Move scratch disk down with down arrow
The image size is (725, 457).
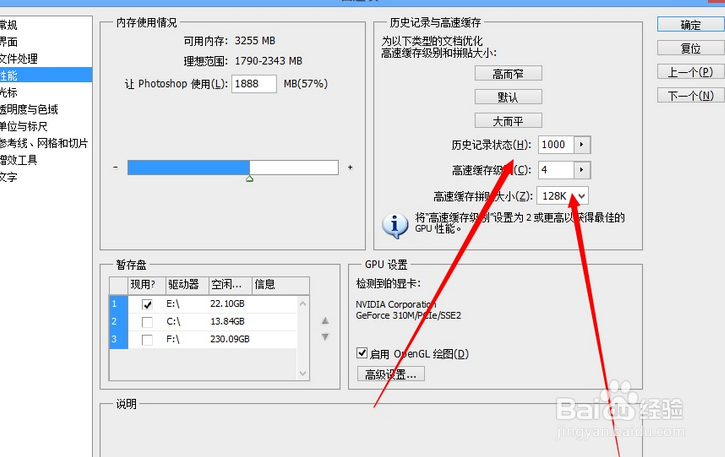(x=325, y=337)
